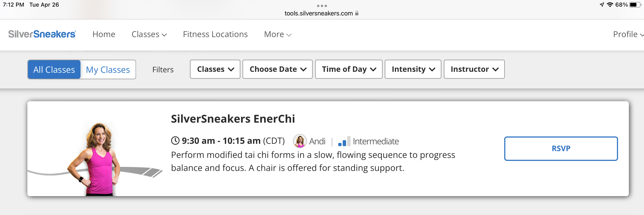Expand the Intensity filter dropdown

(413, 69)
